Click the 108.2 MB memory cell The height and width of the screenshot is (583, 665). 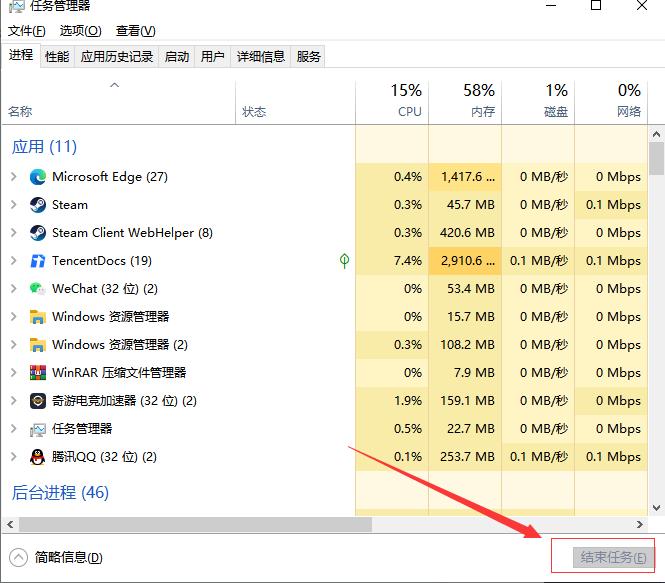point(467,345)
